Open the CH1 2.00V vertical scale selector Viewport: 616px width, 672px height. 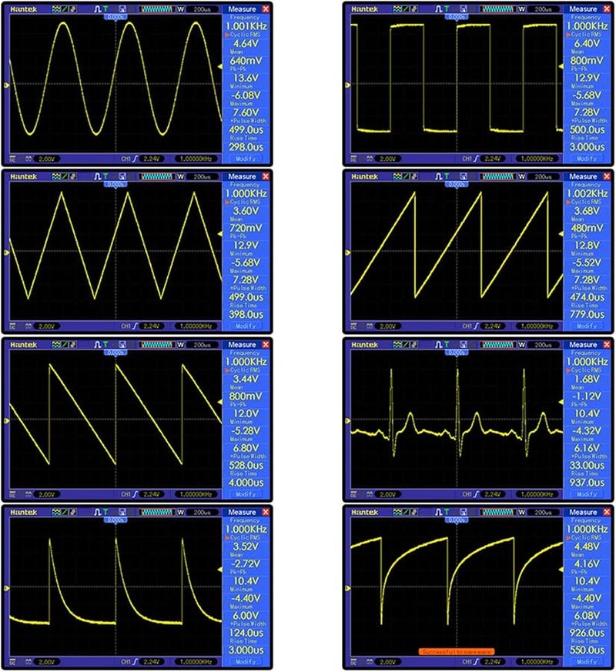point(48,159)
